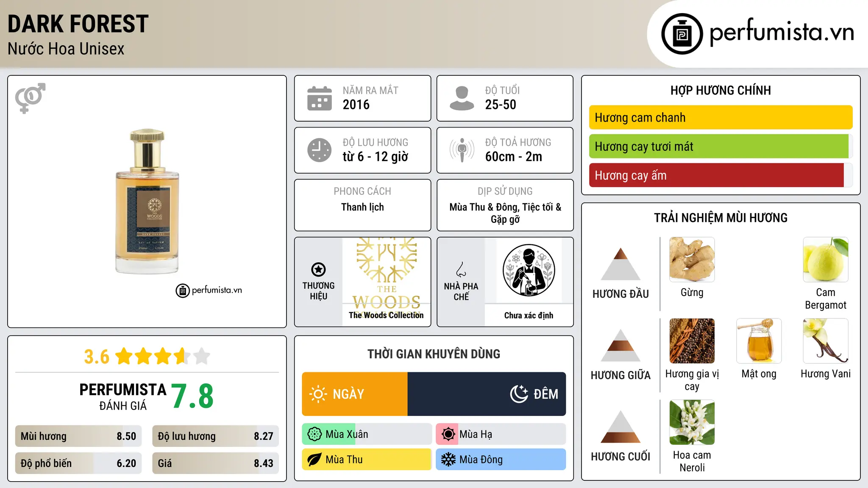Click The Woods Collection brand name
The image size is (868, 488).
386,315
